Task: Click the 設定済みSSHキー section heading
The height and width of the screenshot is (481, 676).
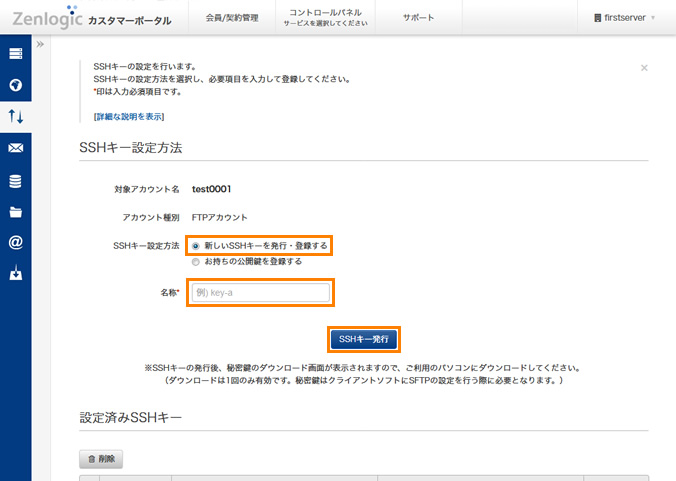Action: coord(131,417)
